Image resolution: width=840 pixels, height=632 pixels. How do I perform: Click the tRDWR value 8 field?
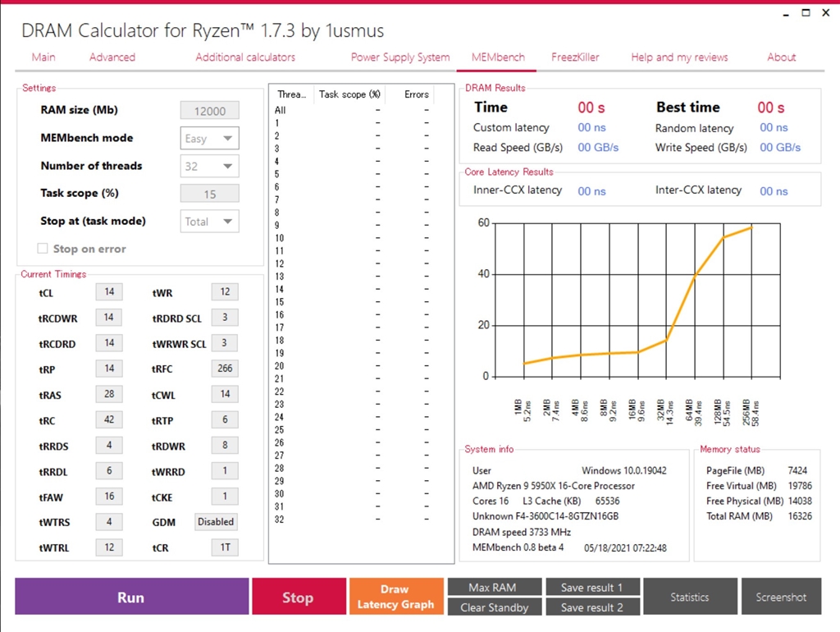[225, 445]
